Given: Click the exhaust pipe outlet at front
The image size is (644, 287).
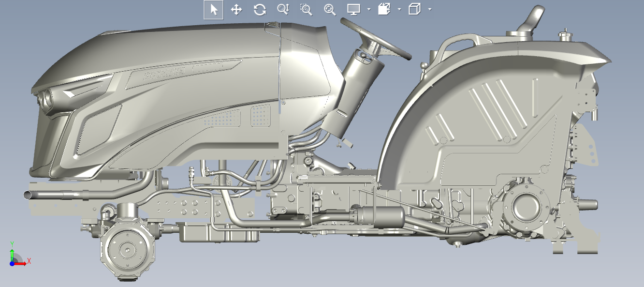Looking at the screenshot, I should click(28, 195).
